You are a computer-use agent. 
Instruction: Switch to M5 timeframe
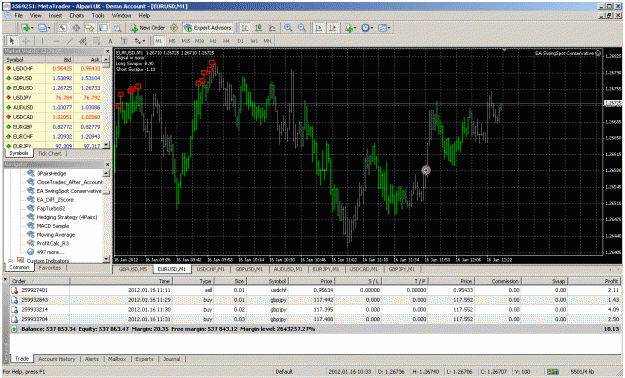[x=172, y=41]
